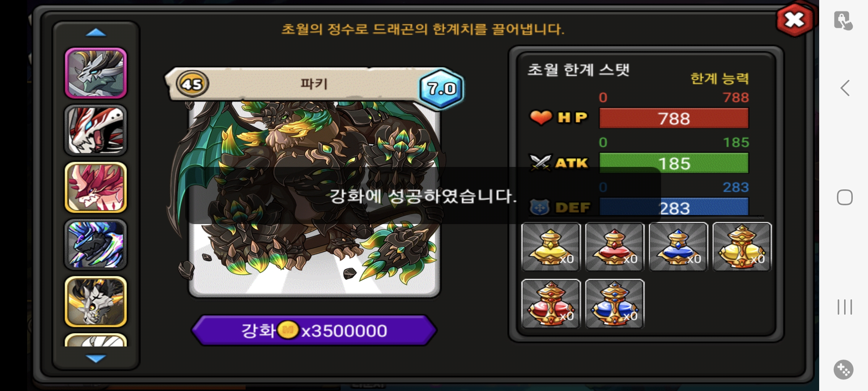Choose the red and white dragon portrait
The width and height of the screenshot is (868, 391).
point(96,130)
